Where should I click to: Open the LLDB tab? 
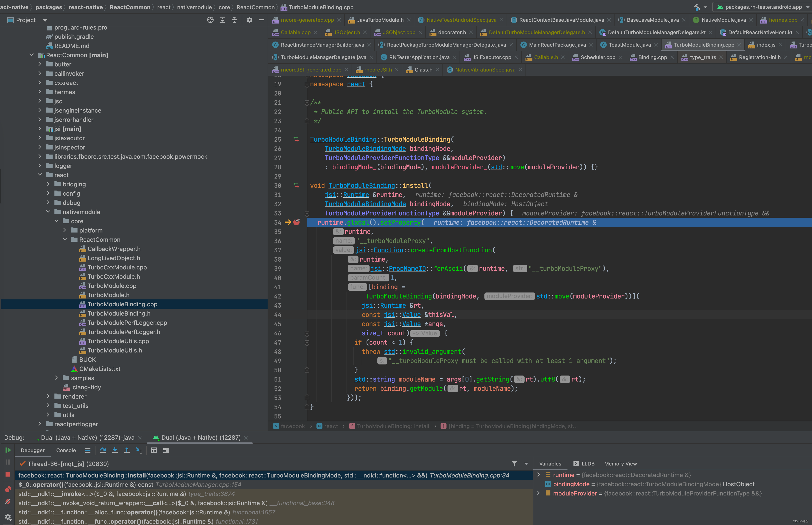click(x=584, y=464)
